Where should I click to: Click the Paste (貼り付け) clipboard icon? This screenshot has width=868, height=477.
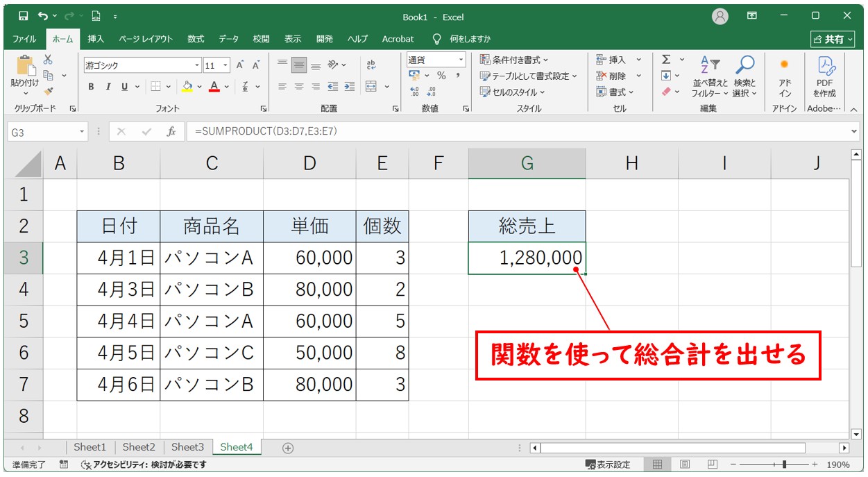[26, 67]
